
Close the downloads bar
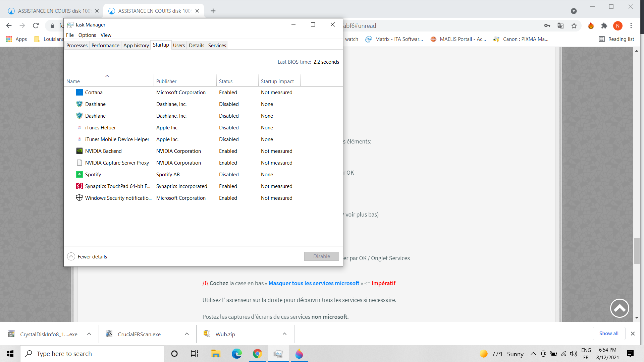point(632,334)
